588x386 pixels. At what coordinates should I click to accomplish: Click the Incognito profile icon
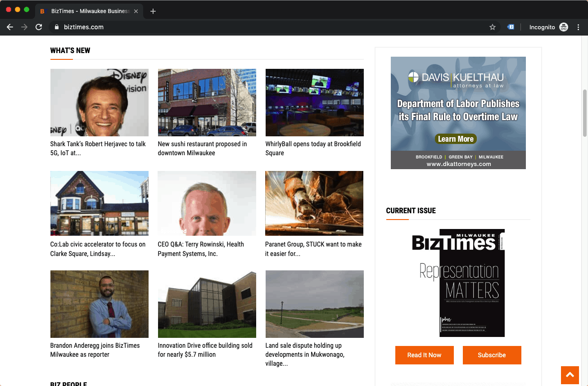tap(564, 27)
